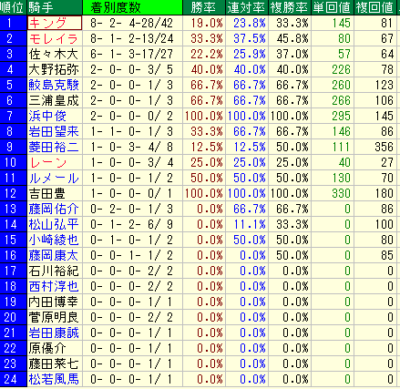Image resolution: width=400 pixels, height=389 pixels.
Task: Click record 6- 1- 3-17/27 cell
Action: [x=132, y=54]
